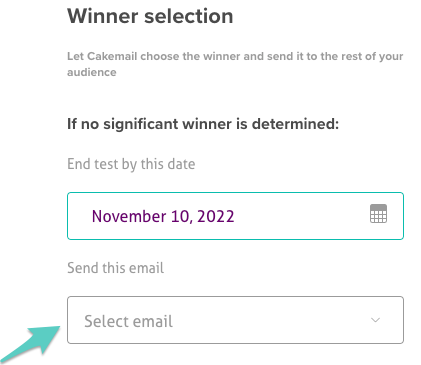This screenshot has width=421, height=365.
Task: Click the word 'audience' in the description
Action: pos(92,72)
